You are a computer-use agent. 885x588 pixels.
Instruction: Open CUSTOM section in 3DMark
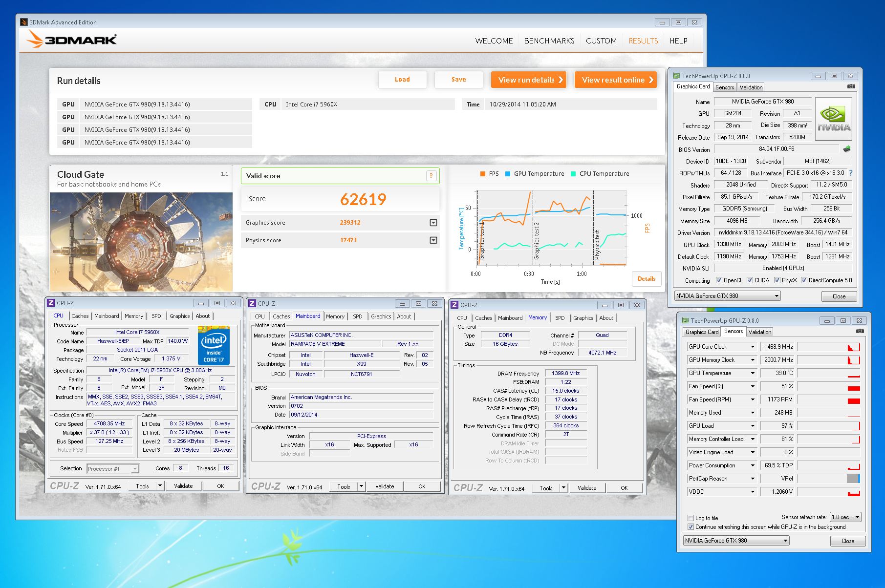tap(601, 41)
